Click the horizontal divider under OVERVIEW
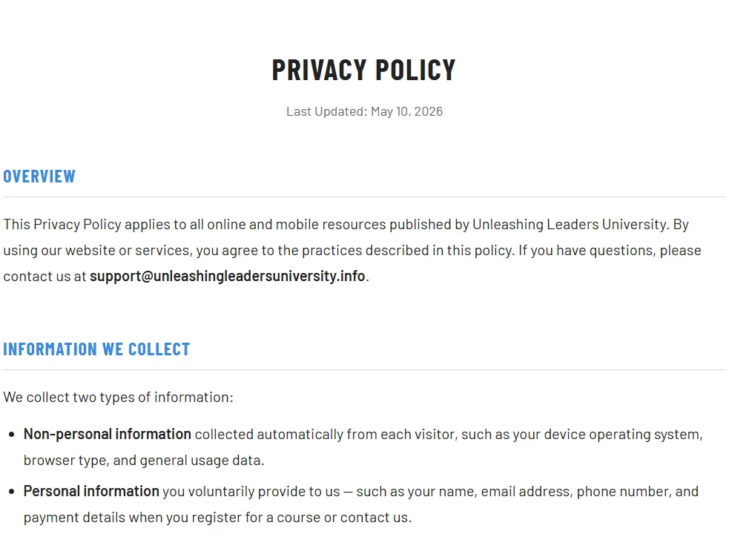 365,197
